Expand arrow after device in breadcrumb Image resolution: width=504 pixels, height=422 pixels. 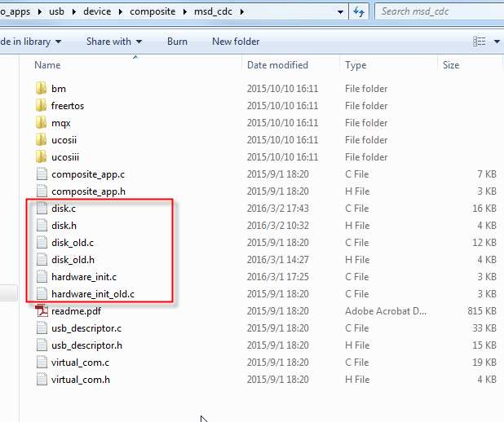pyautogui.click(x=121, y=12)
